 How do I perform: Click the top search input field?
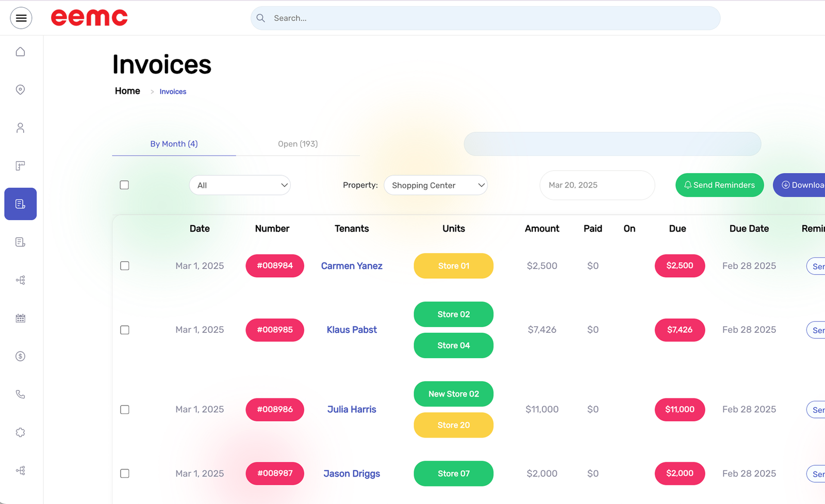[x=485, y=18]
